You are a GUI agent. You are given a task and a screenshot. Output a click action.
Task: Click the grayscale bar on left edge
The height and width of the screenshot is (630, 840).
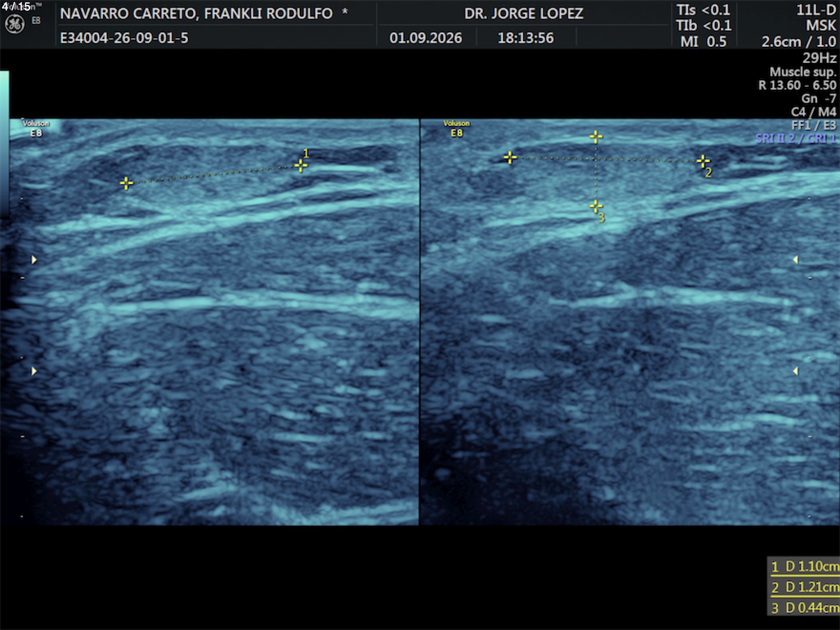[x=4, y=143]
